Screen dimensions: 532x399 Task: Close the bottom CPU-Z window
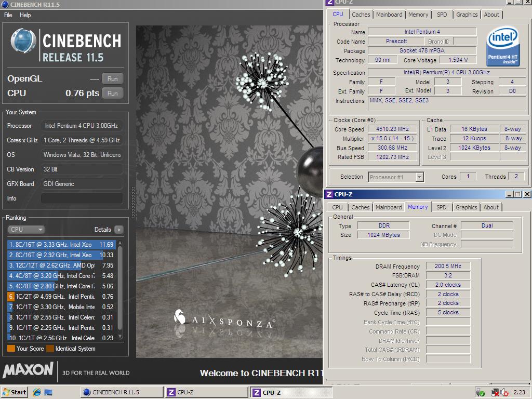527,194
